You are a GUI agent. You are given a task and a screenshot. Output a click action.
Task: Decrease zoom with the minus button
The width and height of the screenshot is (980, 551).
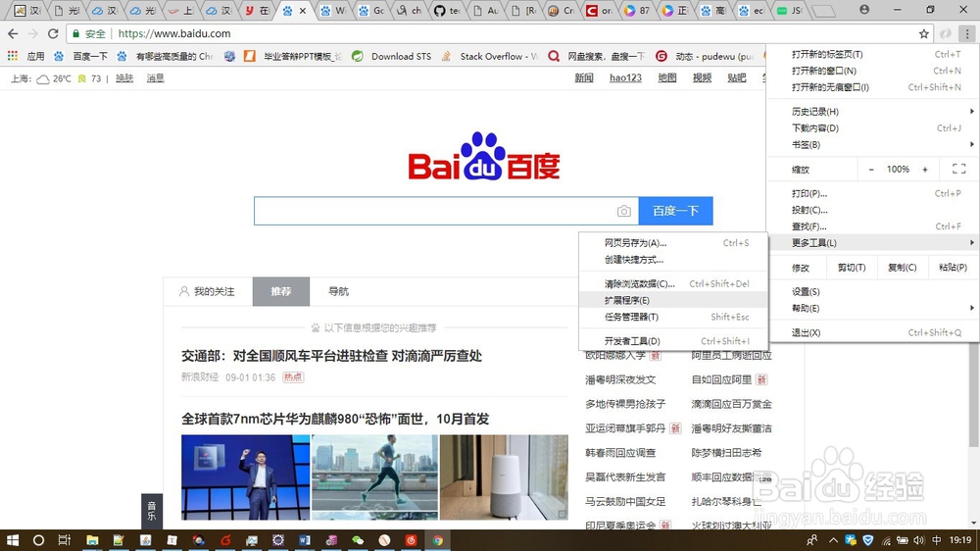[x=871, y=170]
